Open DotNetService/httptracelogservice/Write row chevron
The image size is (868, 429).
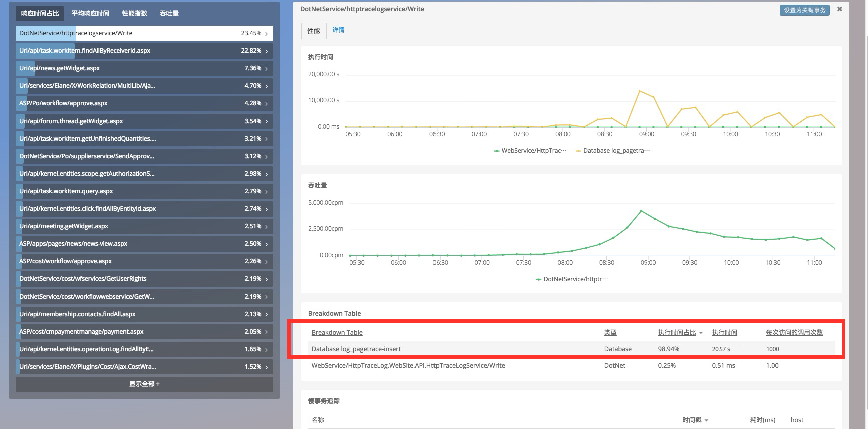coord(266,34)
